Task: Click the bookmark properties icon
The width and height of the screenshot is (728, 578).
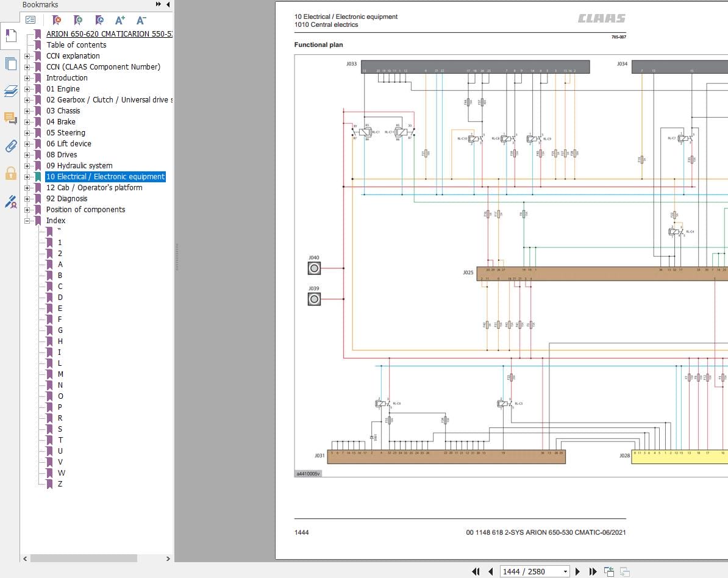Action: click(x=99, y=20)
